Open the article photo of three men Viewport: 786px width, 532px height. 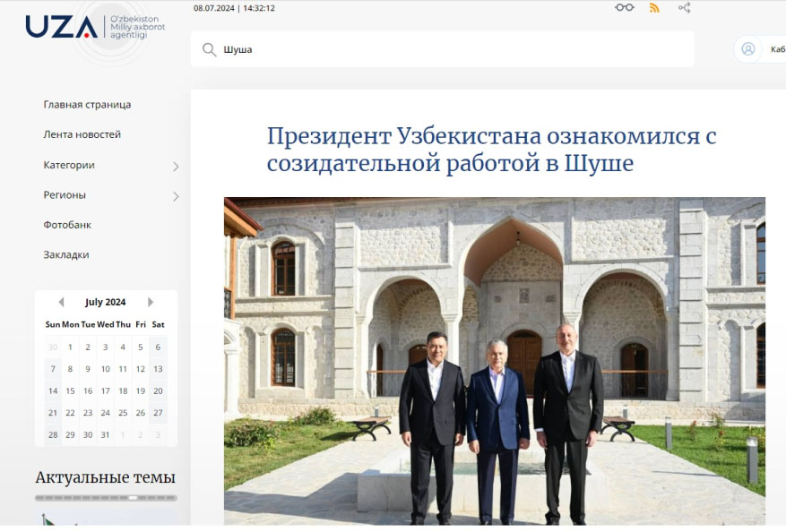tap(494, 361)
